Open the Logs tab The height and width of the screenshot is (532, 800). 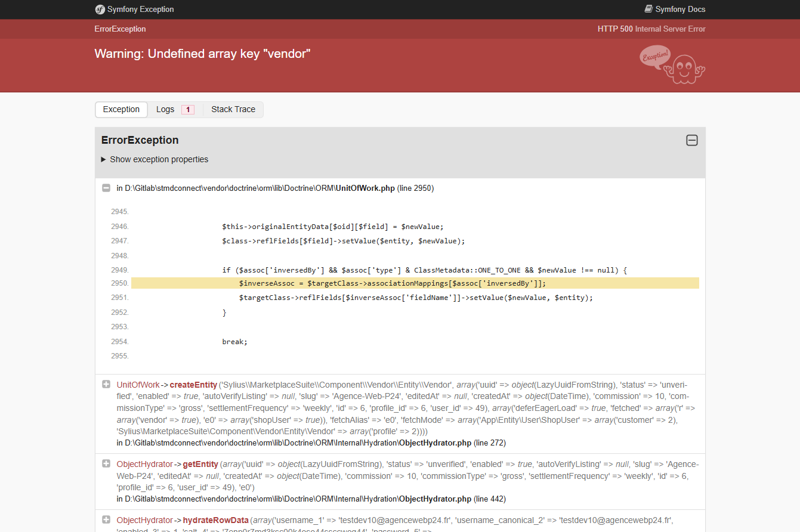[165, 110]
